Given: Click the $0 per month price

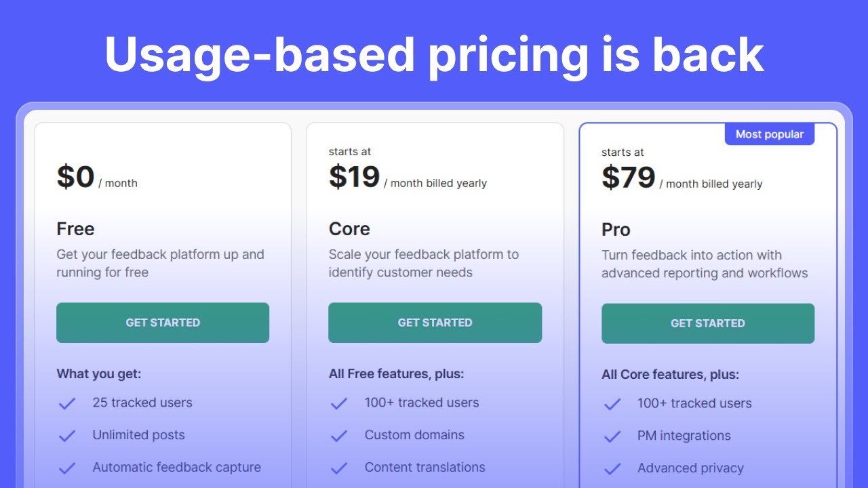Looking at the screenshot, I should [76, 177].
